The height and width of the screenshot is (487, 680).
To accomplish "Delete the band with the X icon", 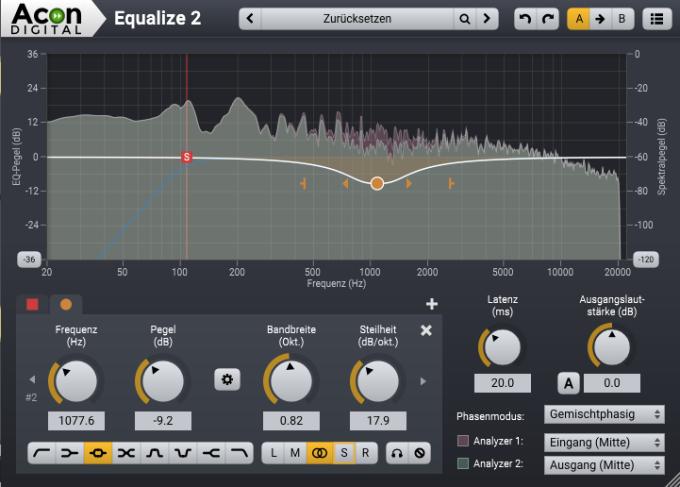I will (426, 330).
